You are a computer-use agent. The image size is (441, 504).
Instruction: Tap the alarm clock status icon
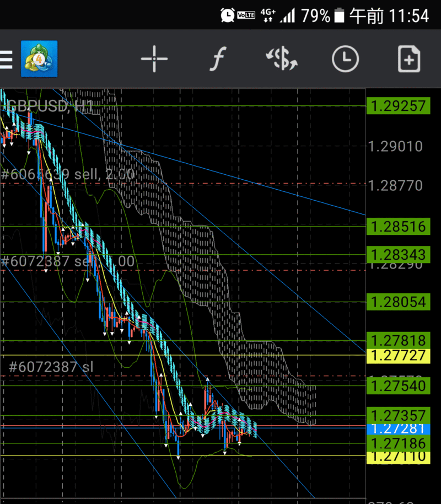(228, 15)
